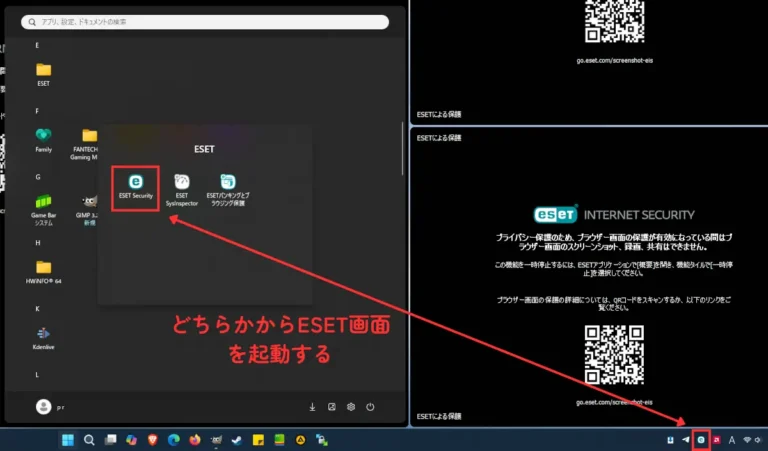
Task: Open the user account profile
Action: (x=50, y=407)
